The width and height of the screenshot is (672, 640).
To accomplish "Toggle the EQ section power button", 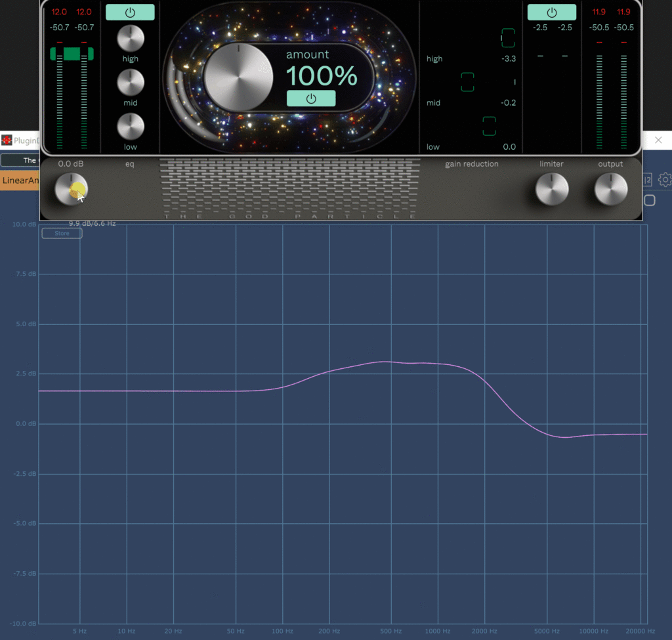I will (x=130, y=12).
